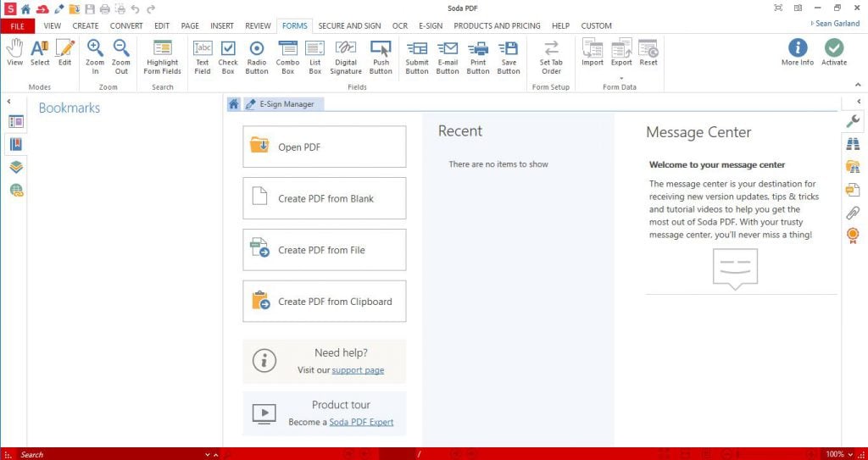868x460 pixels.
Task: Collapse the ribbon with the up chevron
Action: coord(858,85)
